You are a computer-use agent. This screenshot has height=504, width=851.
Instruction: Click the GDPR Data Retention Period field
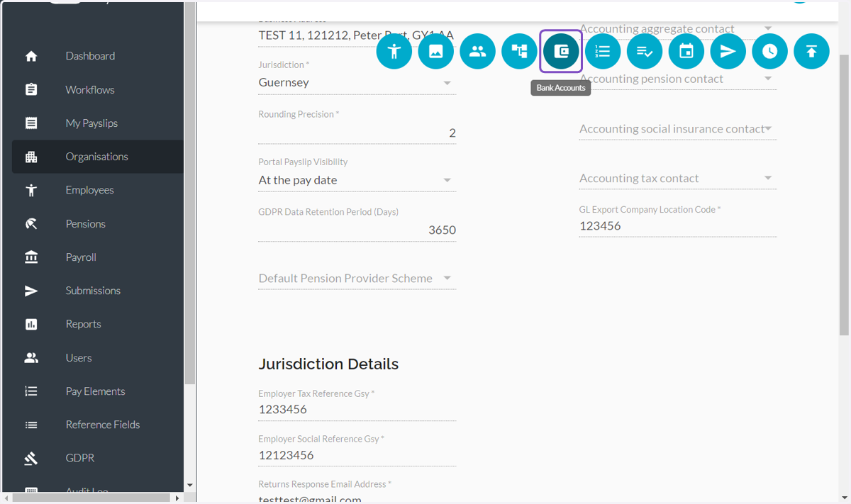(x=357, y=230)
